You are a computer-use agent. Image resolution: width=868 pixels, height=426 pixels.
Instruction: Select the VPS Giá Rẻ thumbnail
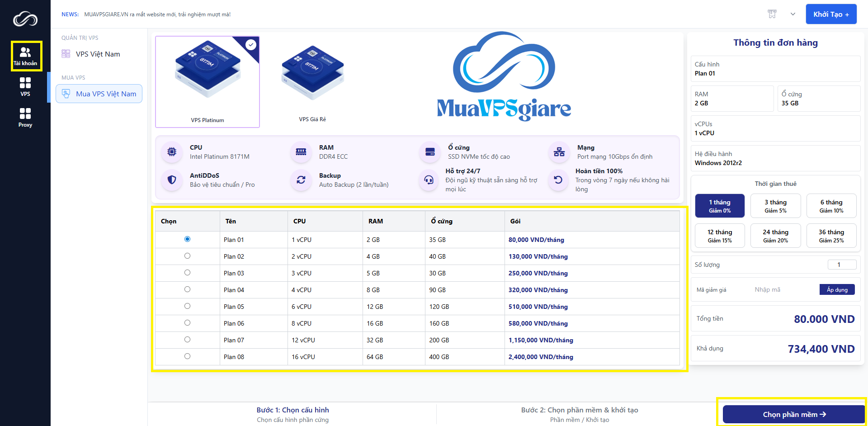click(x=312, y=82)
